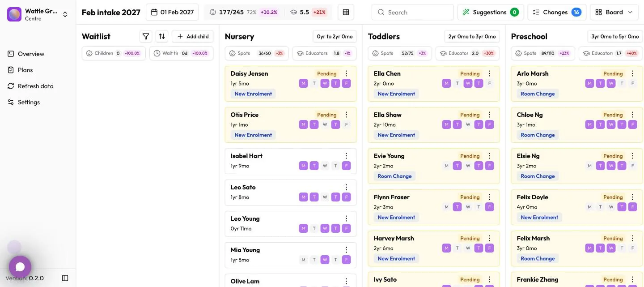The image size is (644, 287).
Task: Focus the Search input field
Action: [413, 12]
